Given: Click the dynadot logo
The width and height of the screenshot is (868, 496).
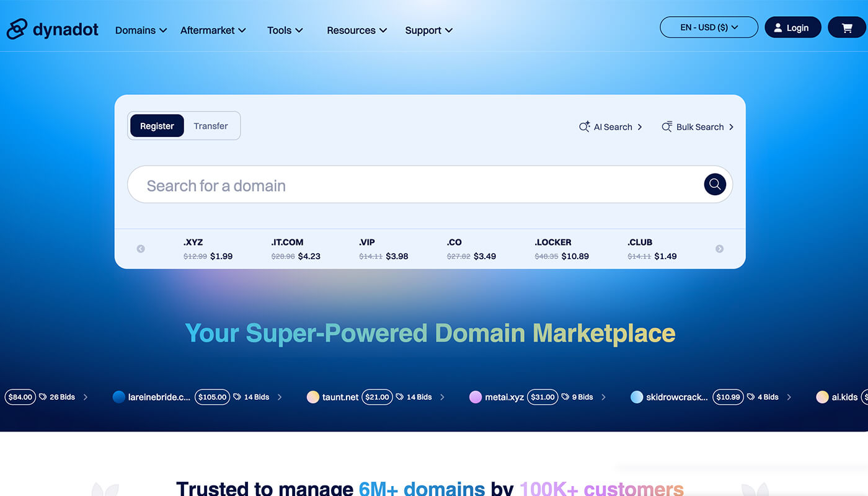Looking at the screenshot, I should tap(53, 29).
